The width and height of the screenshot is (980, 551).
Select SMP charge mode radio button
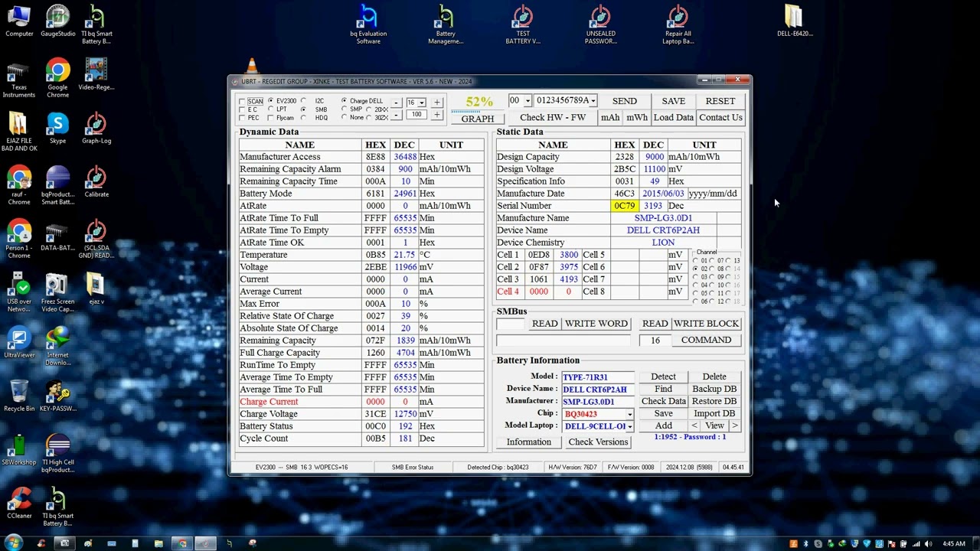pyautogui.click(x=345, y=109)
